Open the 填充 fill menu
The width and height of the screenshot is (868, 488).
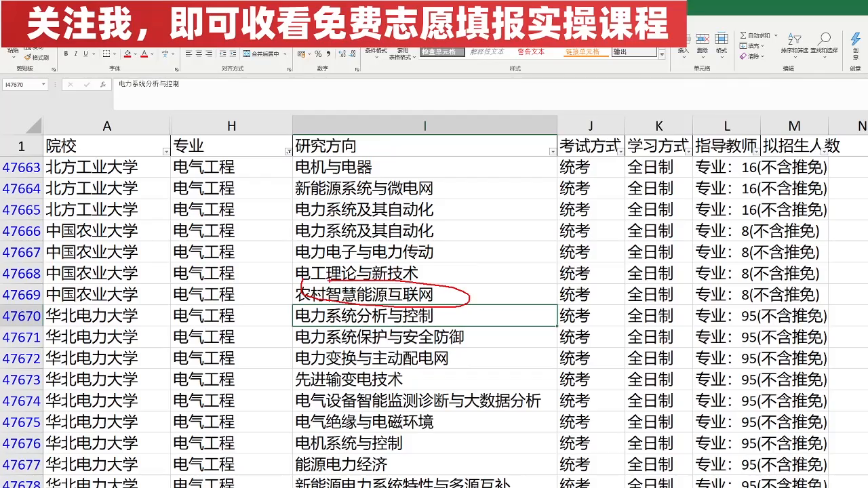(x=752, y=45)
